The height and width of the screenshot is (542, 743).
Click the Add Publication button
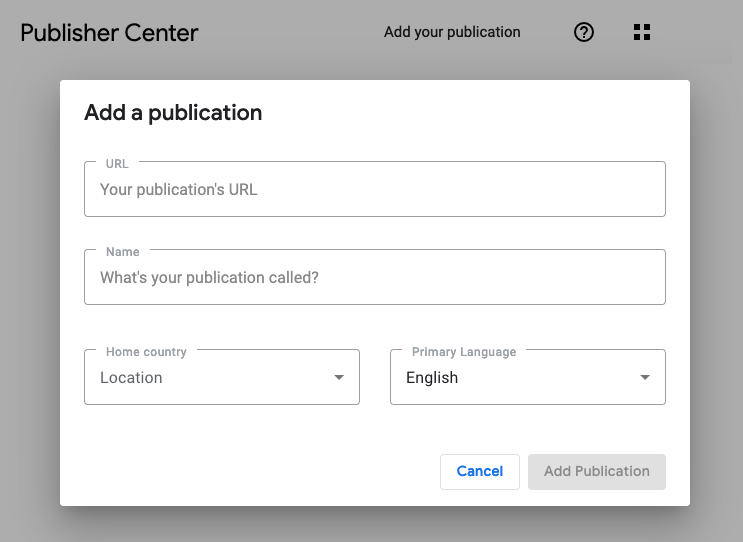tap(596, 471)
